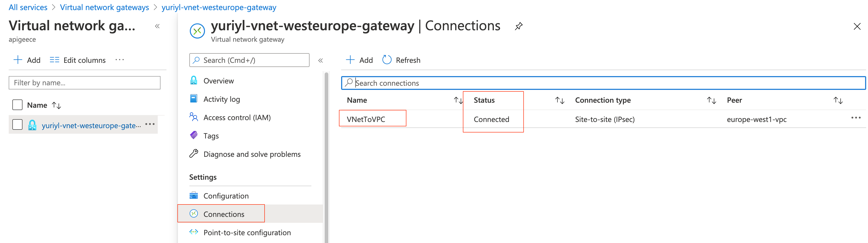Toggle select-all checkbox next to Name header
This screenshot has width=868, height=243.
point(17,105)
